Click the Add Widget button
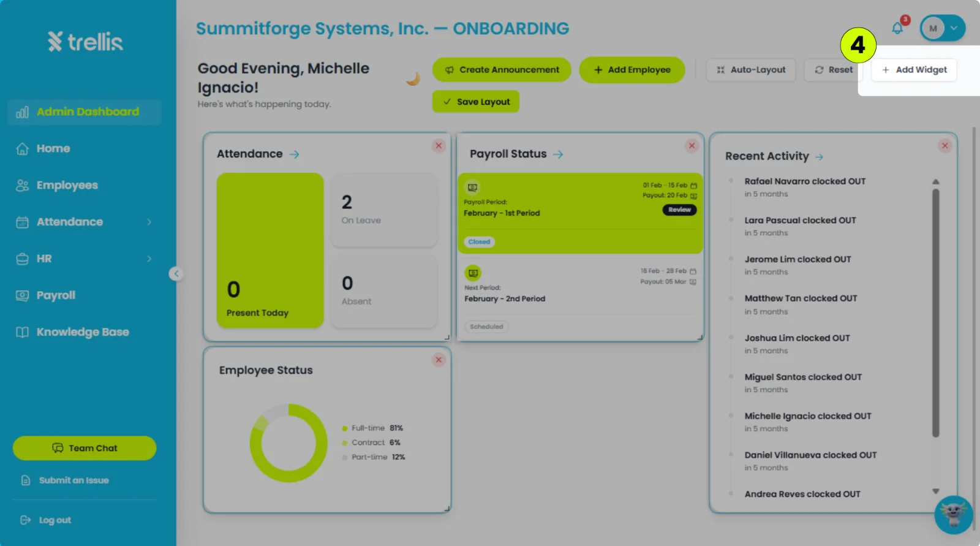This screenshot has height=546, width=980. [914, 70]
